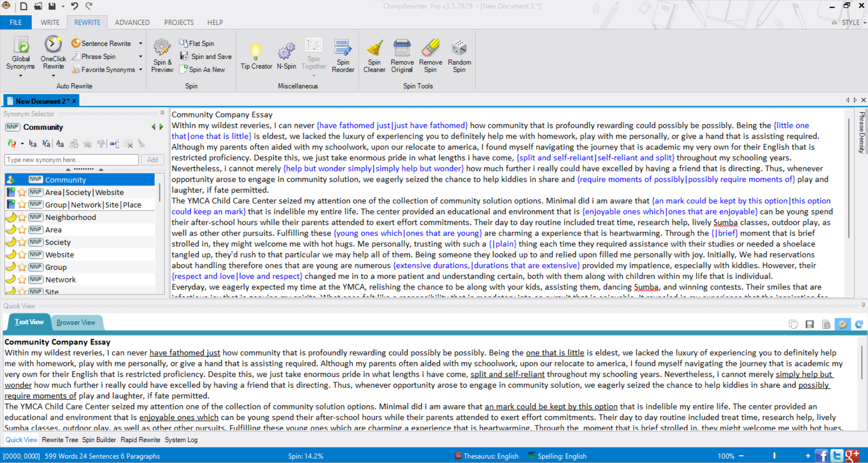Image resolution: width=868 pixels, height=463 pixels.
Task: Start OneClick Rewrite
Action: coord(53,54)
